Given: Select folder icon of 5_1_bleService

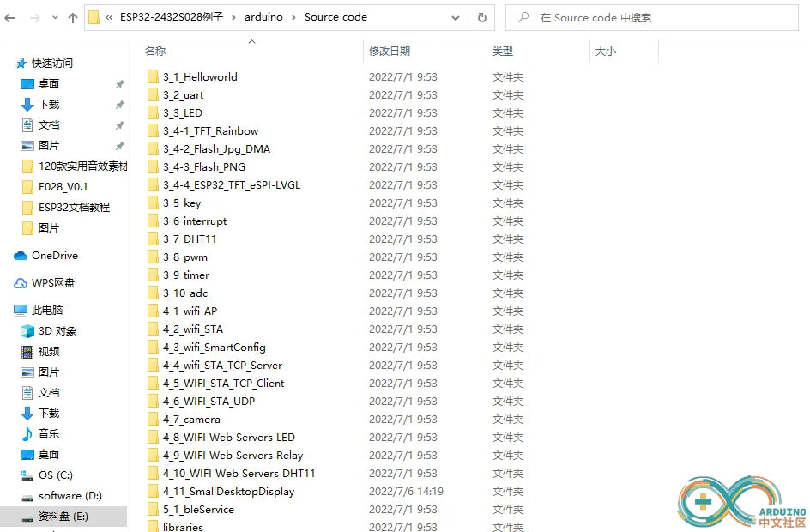Looking at the screenshot, I should [153, 510].
